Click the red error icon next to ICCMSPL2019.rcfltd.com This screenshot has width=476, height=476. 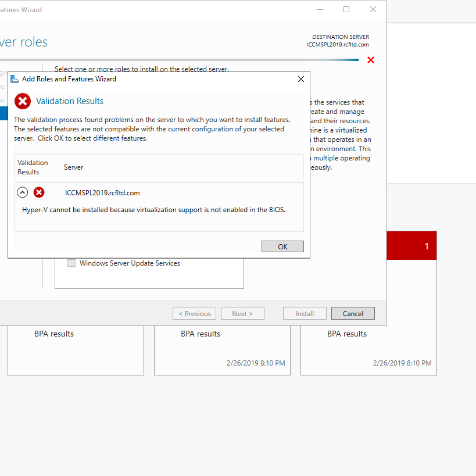tap(39, 192)
